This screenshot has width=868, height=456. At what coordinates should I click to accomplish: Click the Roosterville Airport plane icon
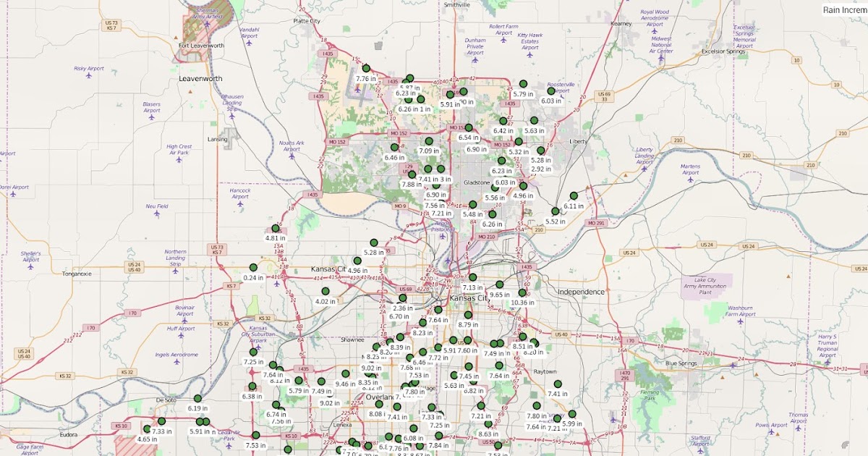(x=562, y=95)
